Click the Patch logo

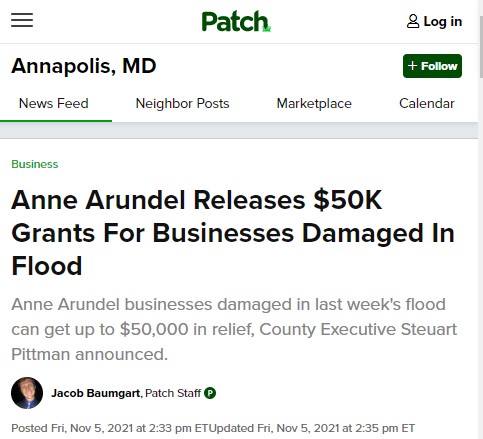pyautogui.click(x=236, y=22)
